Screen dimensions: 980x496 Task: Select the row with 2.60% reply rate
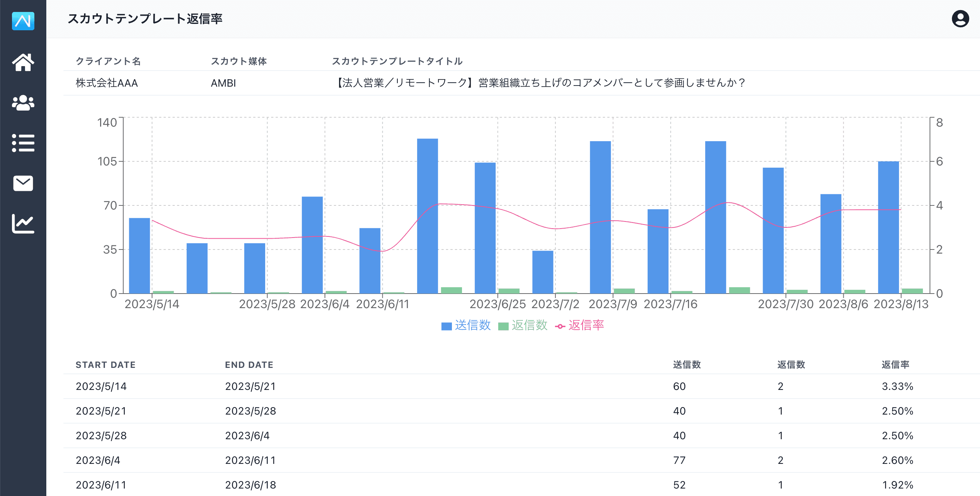[897, 460]
